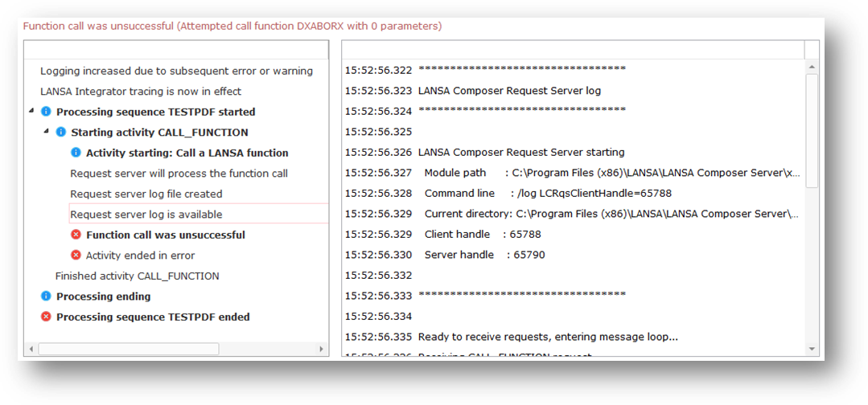Click info icon beside Processing ending
Viewport: 868px width, 405px height.
point(47,296)
